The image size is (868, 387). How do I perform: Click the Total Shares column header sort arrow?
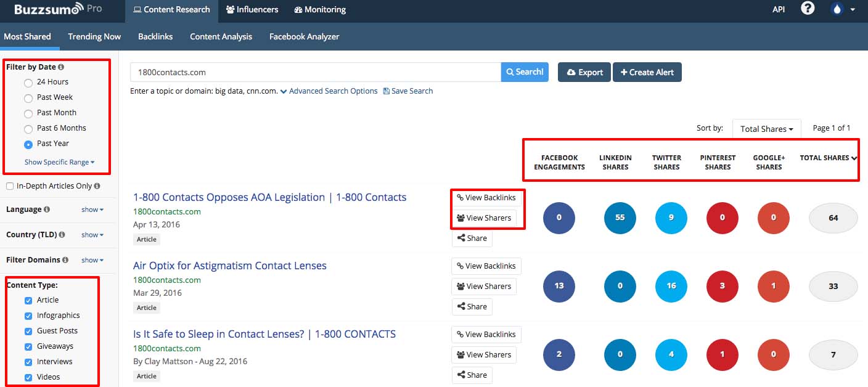point(854,158)
